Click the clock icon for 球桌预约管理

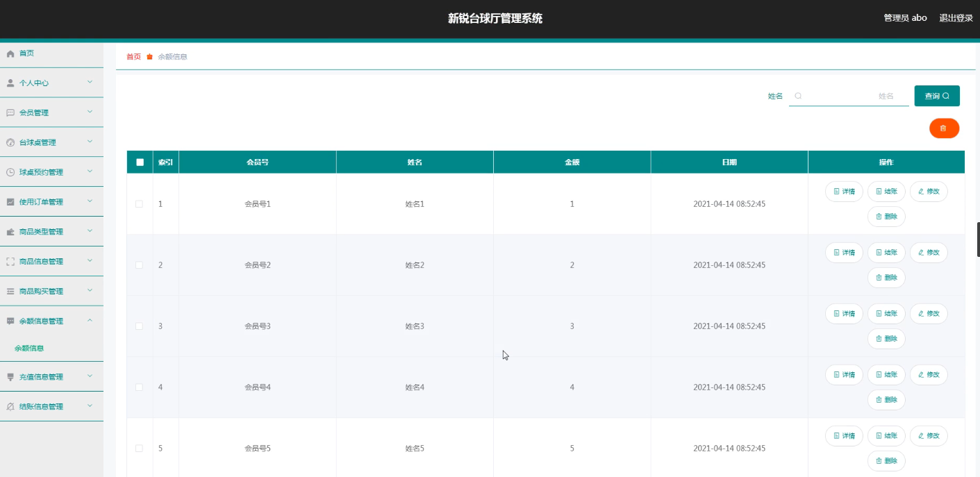click(x=10, y=172)
